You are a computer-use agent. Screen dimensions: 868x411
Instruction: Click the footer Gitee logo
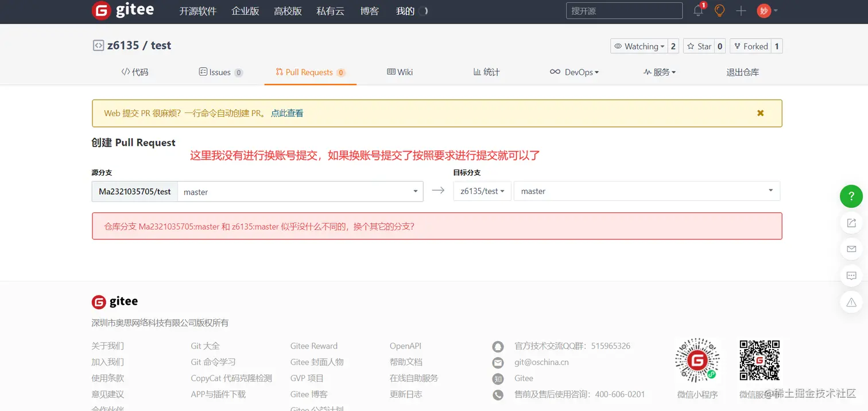(115, 302)
